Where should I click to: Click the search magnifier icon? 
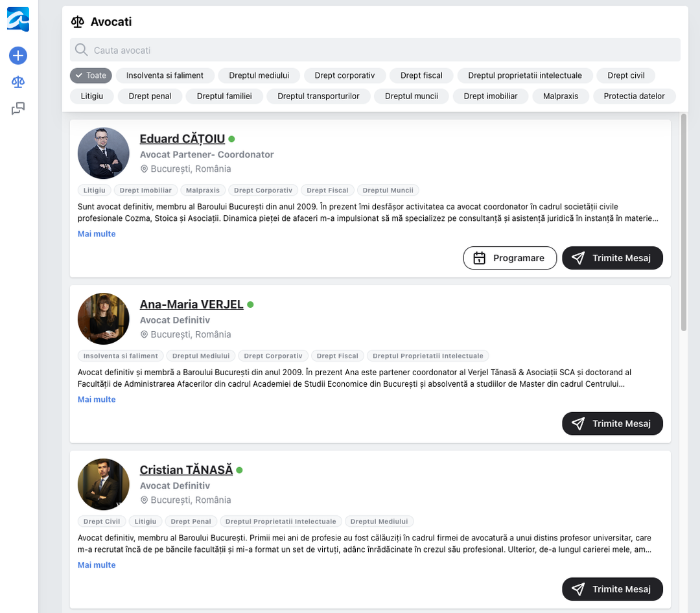(81, 50)
